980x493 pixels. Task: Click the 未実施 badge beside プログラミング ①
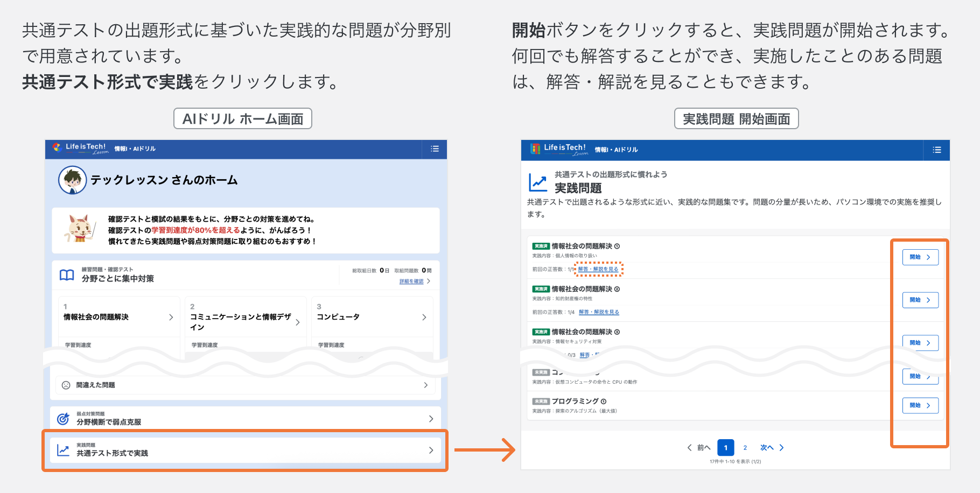[541, 402]
